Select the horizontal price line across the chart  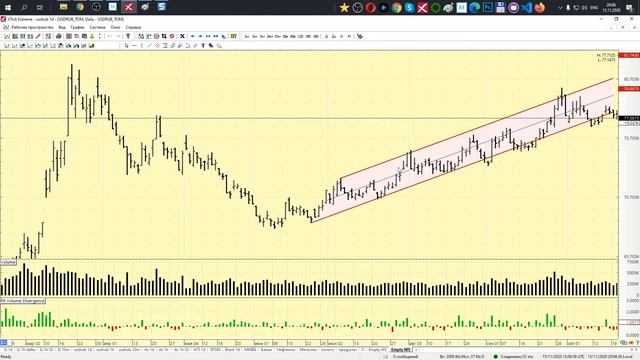[309, 118]
